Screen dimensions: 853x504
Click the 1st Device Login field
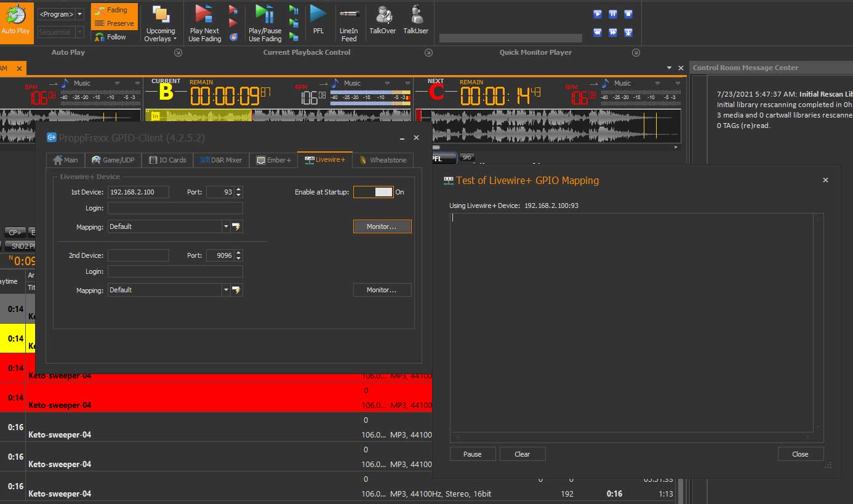point(175,208)
